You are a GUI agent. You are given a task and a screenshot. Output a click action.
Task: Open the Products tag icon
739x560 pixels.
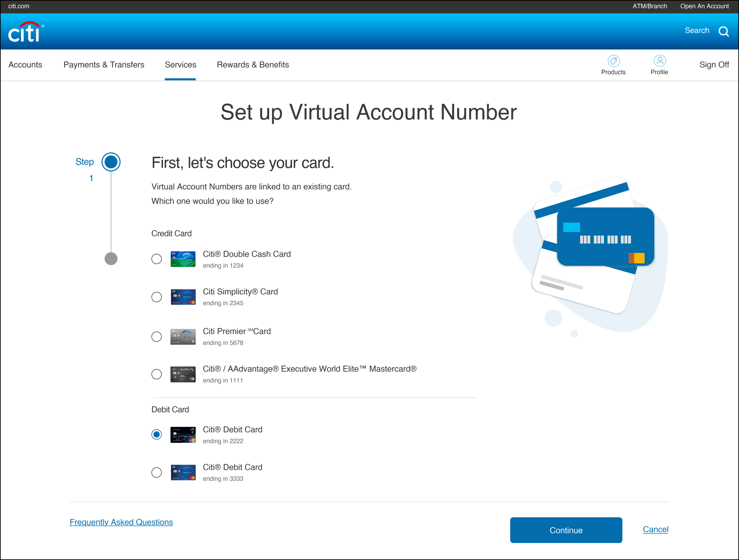(613, 61)
